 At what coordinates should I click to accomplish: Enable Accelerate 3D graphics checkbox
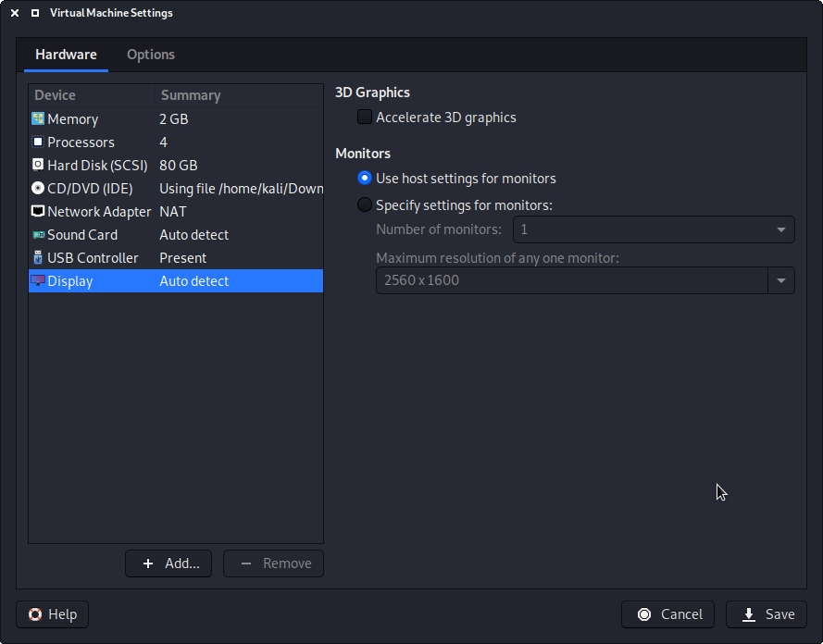point(365,118)
